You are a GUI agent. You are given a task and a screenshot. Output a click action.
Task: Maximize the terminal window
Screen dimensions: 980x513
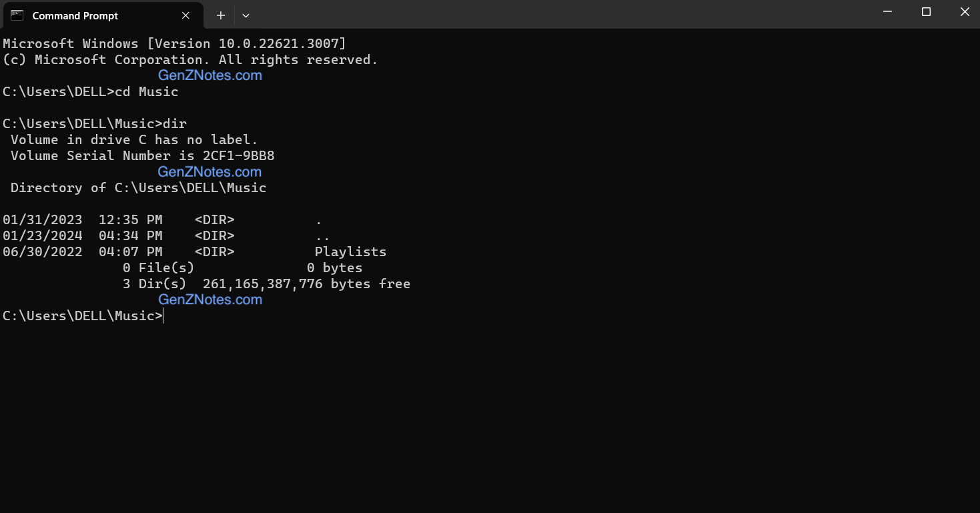926,12
